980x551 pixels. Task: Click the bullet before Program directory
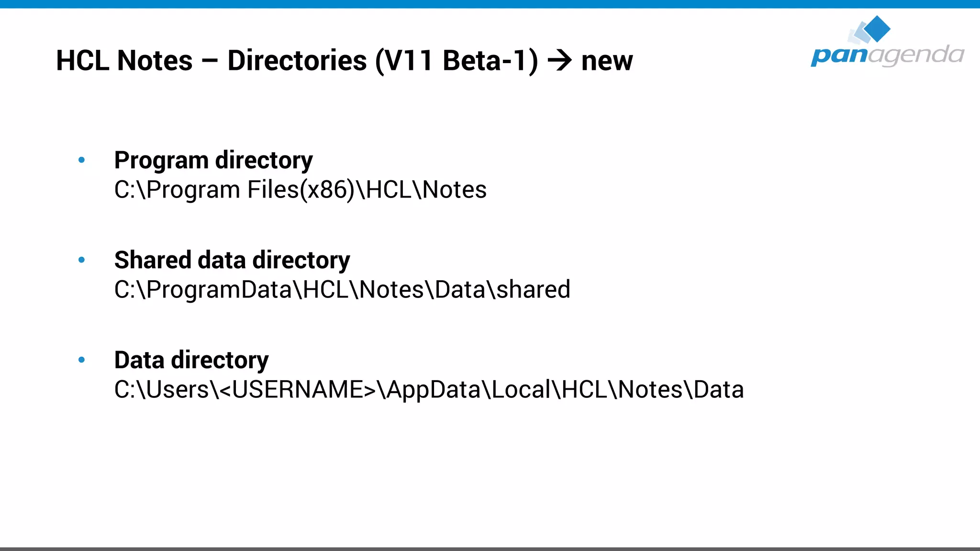tap(82, 160)
